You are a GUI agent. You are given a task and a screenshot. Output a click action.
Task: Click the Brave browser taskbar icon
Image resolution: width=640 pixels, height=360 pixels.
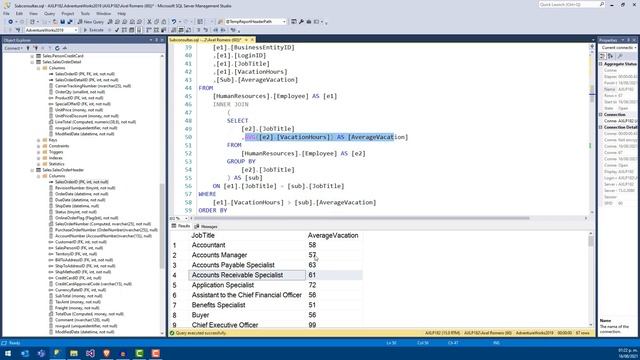(107, 353)
